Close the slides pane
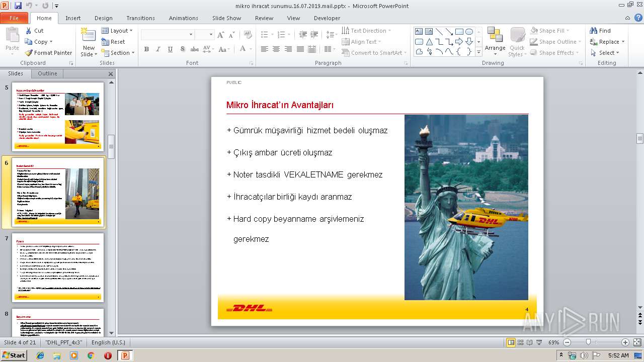This screenshot has width=644, height=362. (x=111, y=74)
